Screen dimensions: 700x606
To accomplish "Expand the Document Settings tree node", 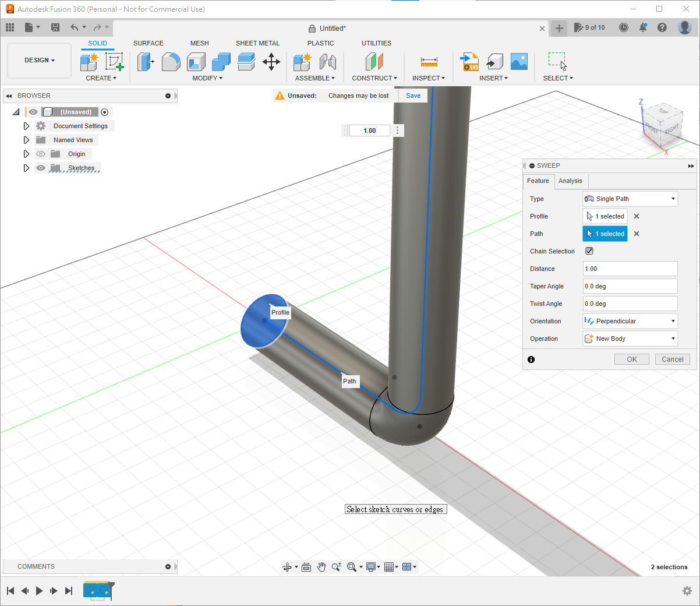I will 26,126.
